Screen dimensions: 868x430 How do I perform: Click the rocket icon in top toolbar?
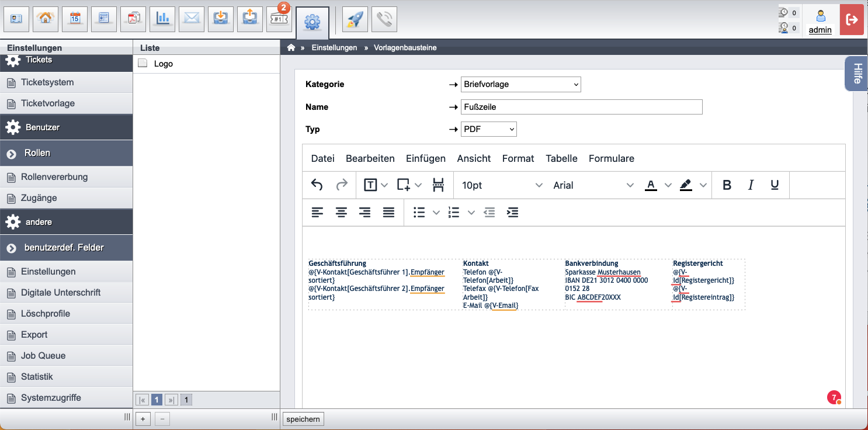356,19
